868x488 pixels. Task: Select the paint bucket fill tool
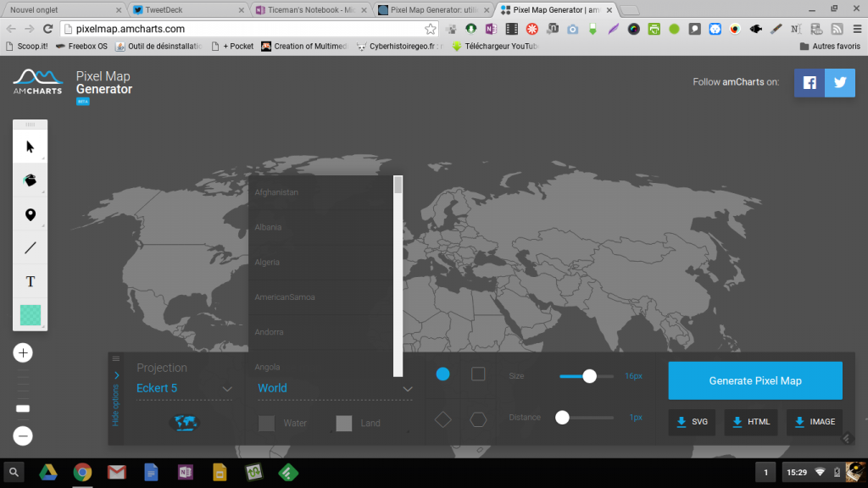point(31,180)
